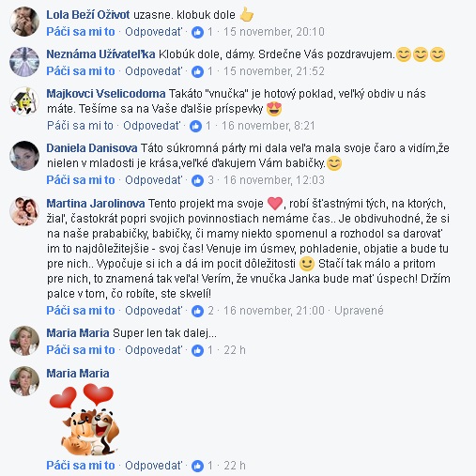Screen dimensions: 476x476
Task: Click like icon under the hugging dogs sticker
Action: pyautogui.click(x=197, y=466)
